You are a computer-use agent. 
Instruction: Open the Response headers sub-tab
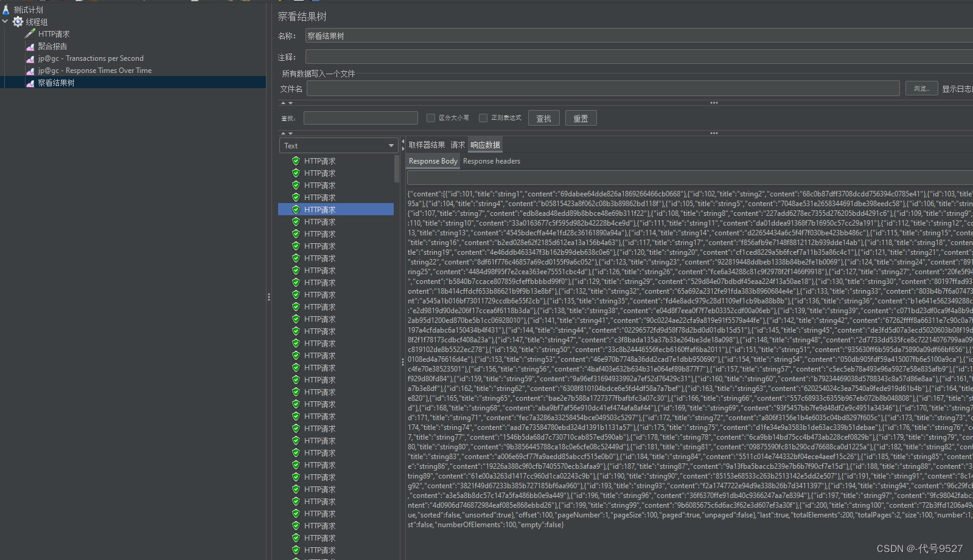tap(492, 161)
